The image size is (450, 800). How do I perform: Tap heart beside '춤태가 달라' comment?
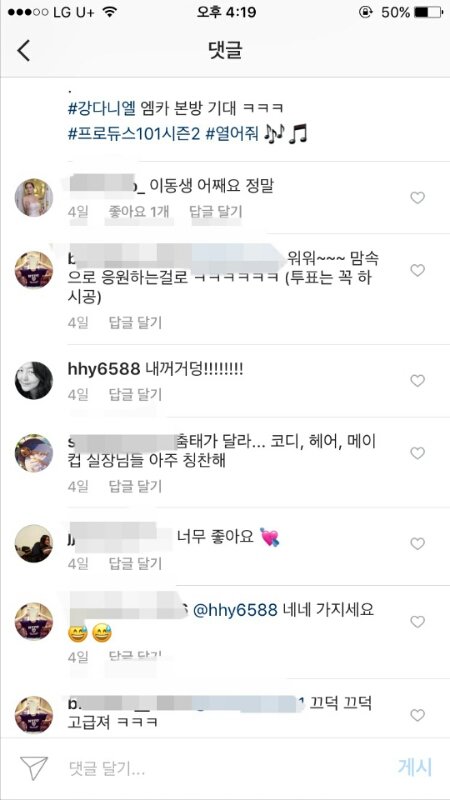point(417,453)
